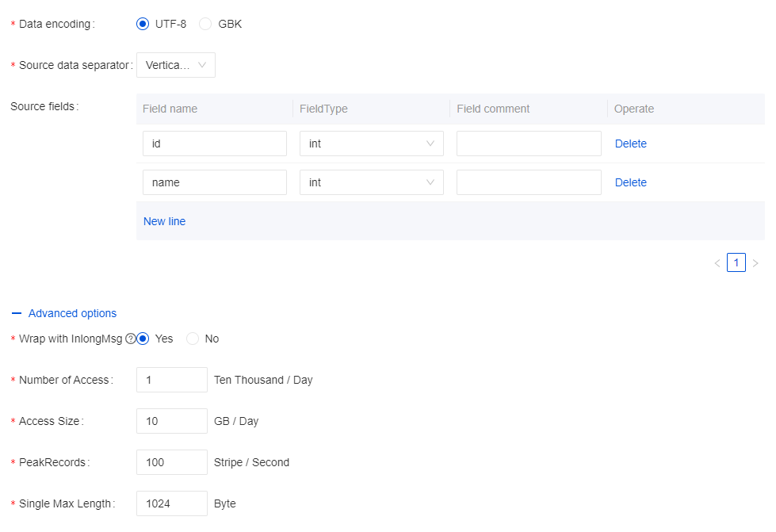Go to previous page arrow in pagination
The height and width of the screenshot is (532, 776).
click(x=717, y=263)
